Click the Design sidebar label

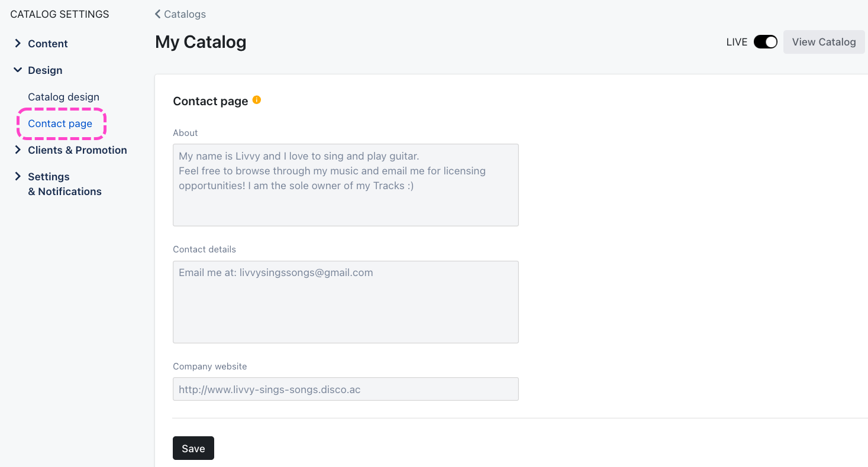(45, 70)
